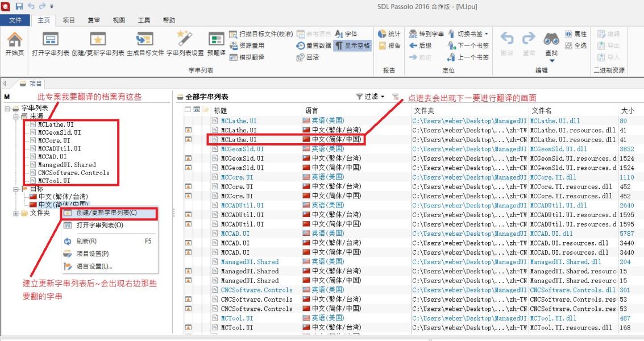Click the 全选 select-all button
Image resolution: width=644 pixels, height=341 pixels.
pyautogui.click(x=575, y=45)
